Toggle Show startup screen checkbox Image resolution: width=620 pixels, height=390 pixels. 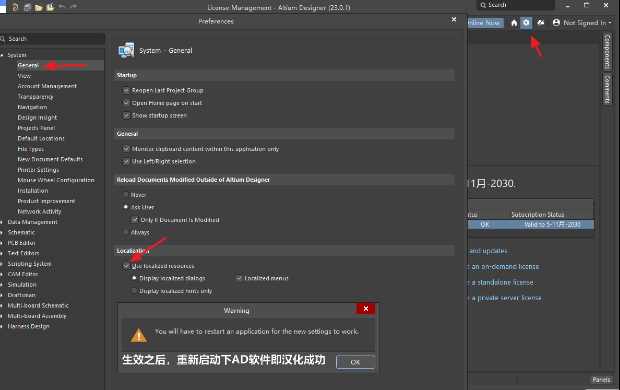[x=126, y=115]
